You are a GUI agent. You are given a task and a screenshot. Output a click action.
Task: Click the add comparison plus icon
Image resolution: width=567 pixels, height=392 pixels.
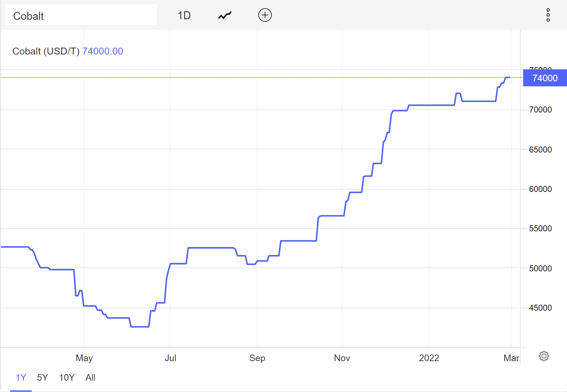tap(265, 15)
